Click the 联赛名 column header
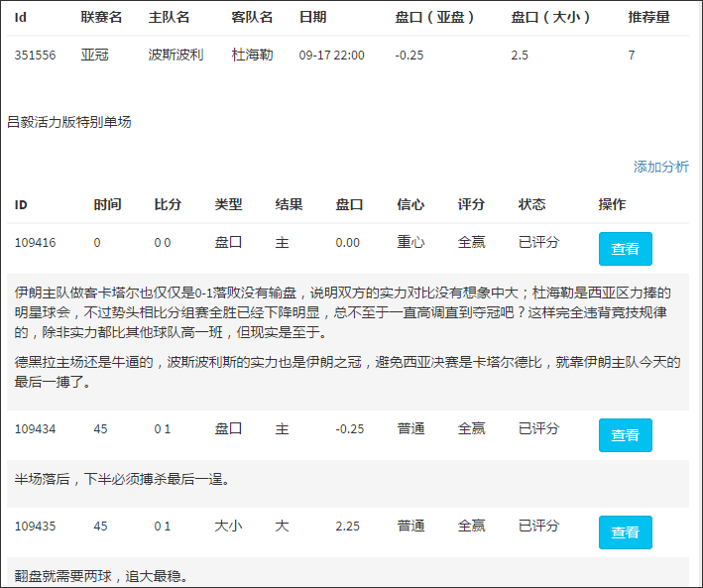703x588 pixels. click(101, 17)
